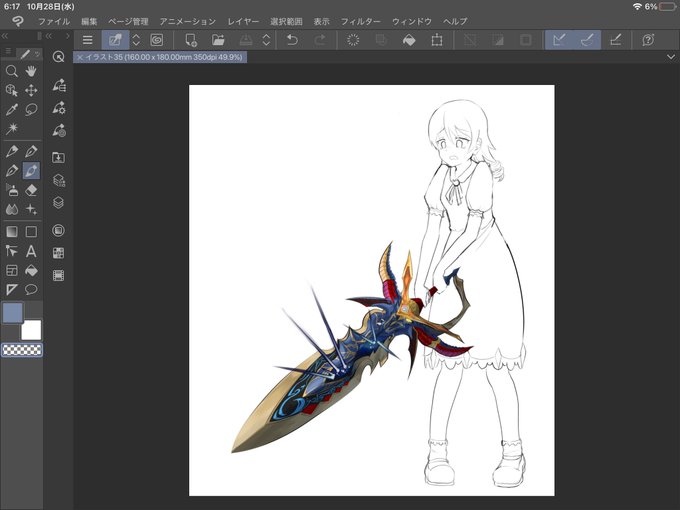680x510 pixels.
Task: Select the Hand move-canvas tool
Action: click(x=31, y=71)
